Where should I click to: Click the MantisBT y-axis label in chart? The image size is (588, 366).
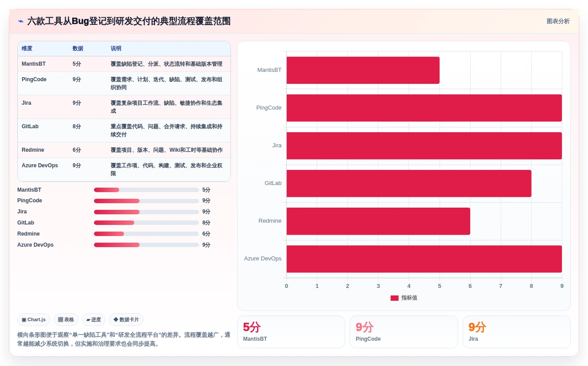tap(269, 70)
